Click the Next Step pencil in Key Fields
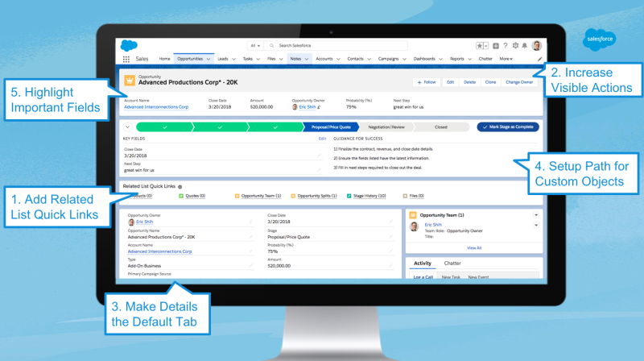Viewport: 644px width, 361px height. (319, 170)
